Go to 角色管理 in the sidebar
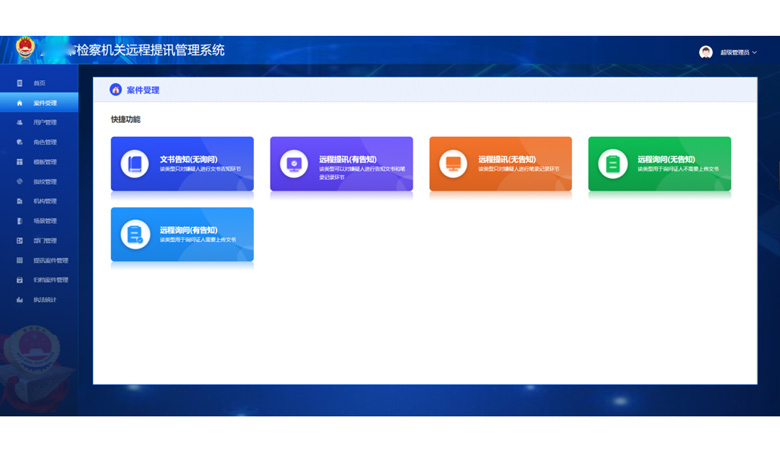 (44, 142)
